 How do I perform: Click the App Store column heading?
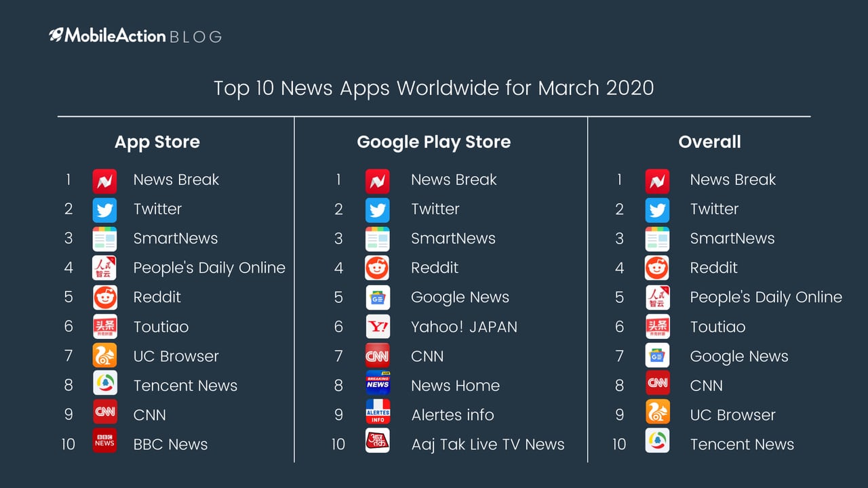[157, 142]
